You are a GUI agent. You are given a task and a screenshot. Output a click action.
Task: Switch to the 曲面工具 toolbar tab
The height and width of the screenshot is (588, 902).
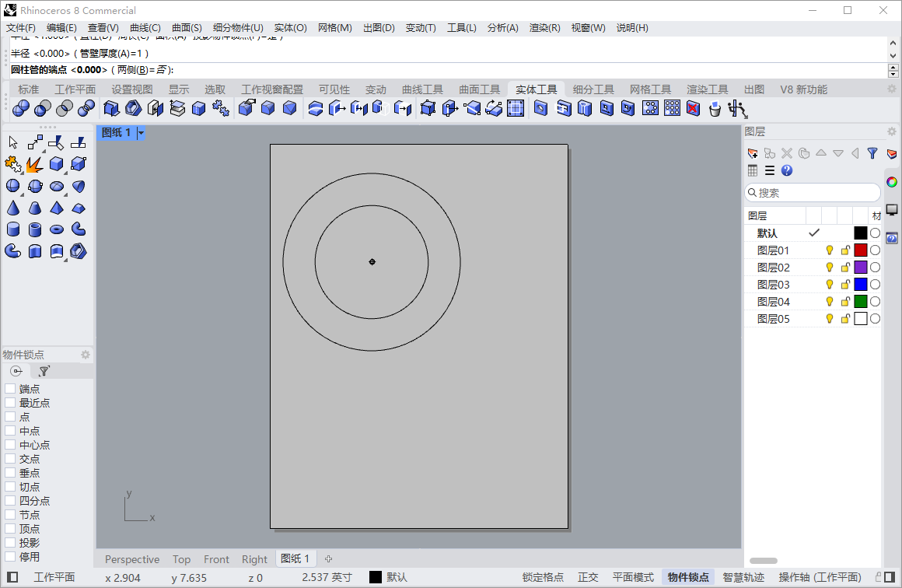tap(479, 89)
